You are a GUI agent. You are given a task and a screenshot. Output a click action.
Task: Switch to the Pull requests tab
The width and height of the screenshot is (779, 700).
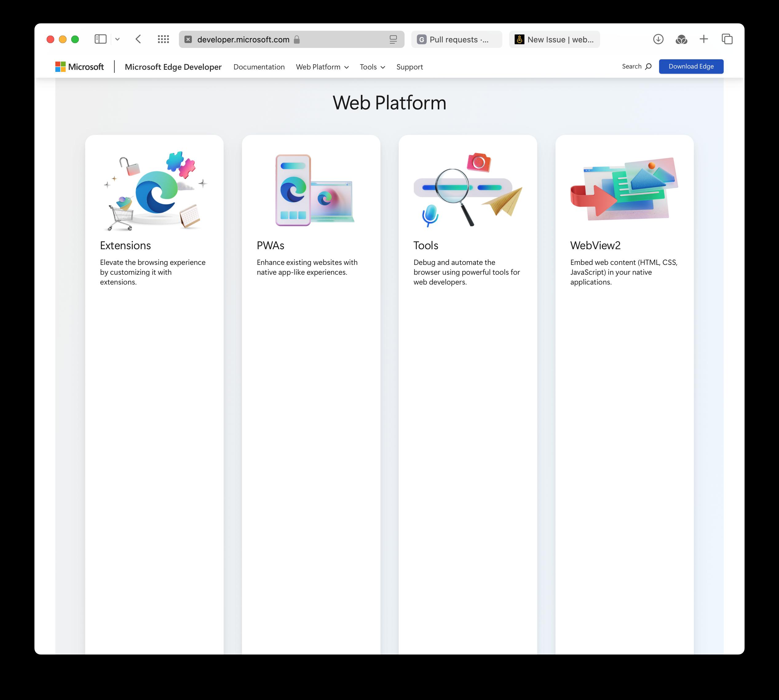point(457,39)
